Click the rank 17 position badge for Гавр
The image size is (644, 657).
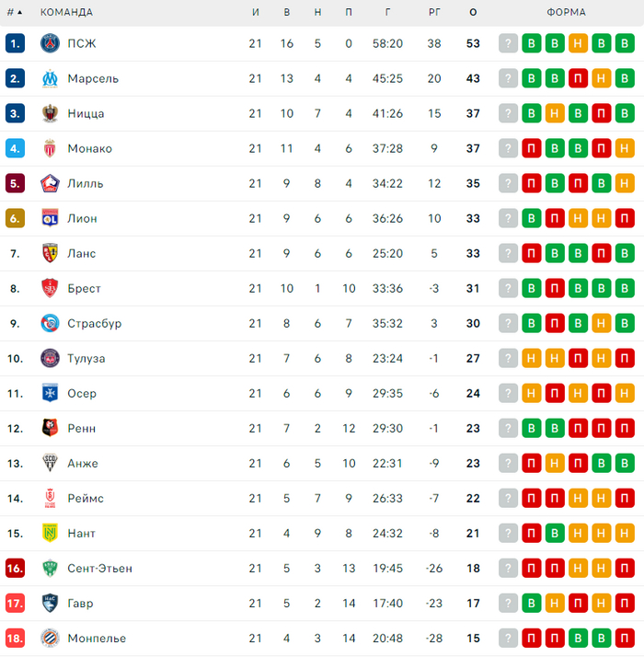[15, 603]
